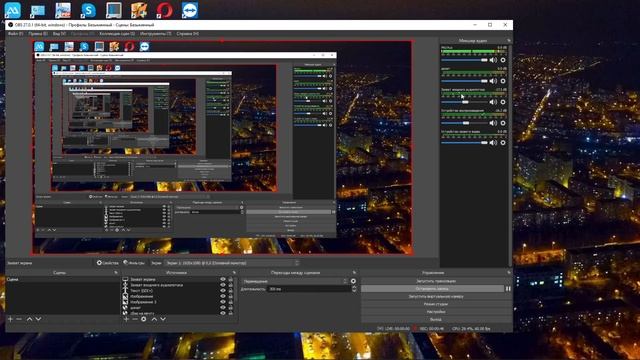
Task: Open Устройство воспроизведения mixer gear
Action: tap(503, 123)
